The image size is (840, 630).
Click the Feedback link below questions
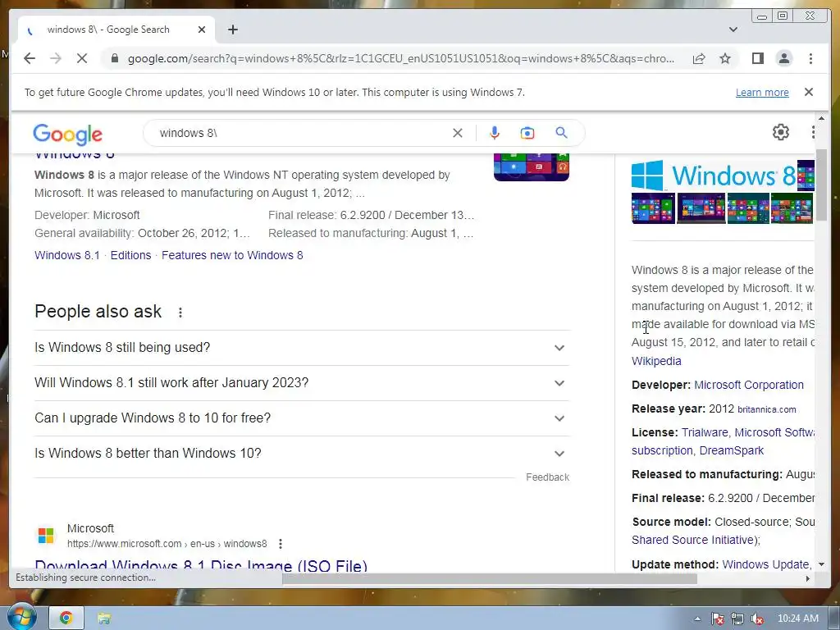[x=547, y=477]
